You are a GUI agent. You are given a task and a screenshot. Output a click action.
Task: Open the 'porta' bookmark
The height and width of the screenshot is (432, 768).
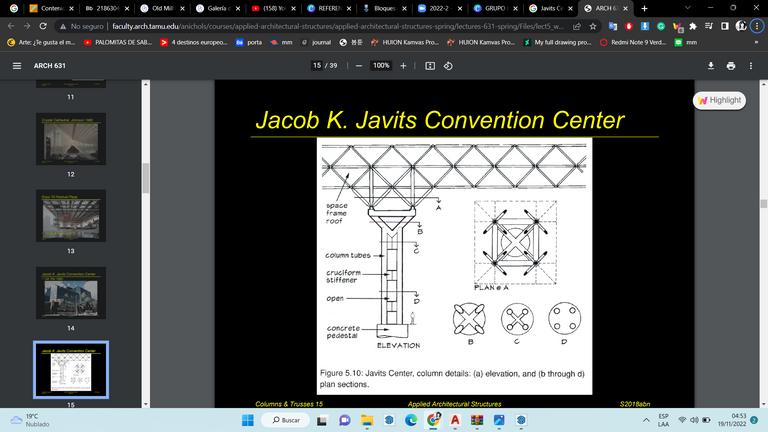(249, 43)
